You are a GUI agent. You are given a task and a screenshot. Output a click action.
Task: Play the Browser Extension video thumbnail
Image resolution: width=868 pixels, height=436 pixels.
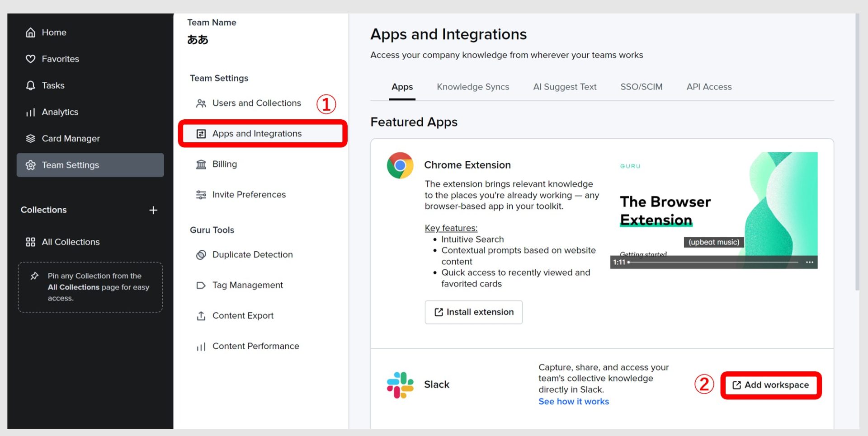point(713,208)
